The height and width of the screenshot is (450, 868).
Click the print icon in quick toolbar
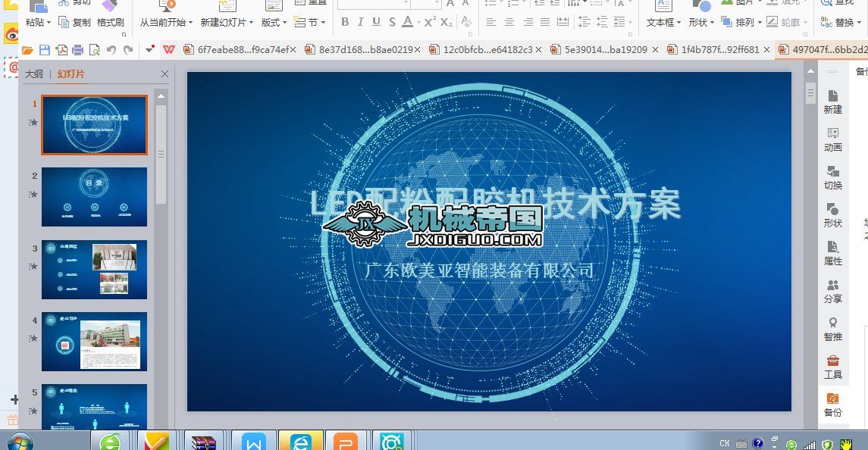click(x=78, y=50)
